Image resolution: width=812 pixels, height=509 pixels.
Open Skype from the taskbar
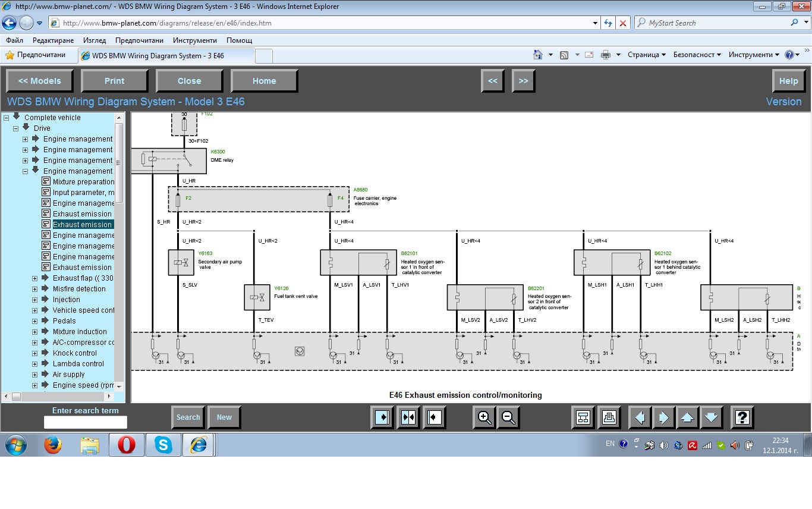coord(163,445)
